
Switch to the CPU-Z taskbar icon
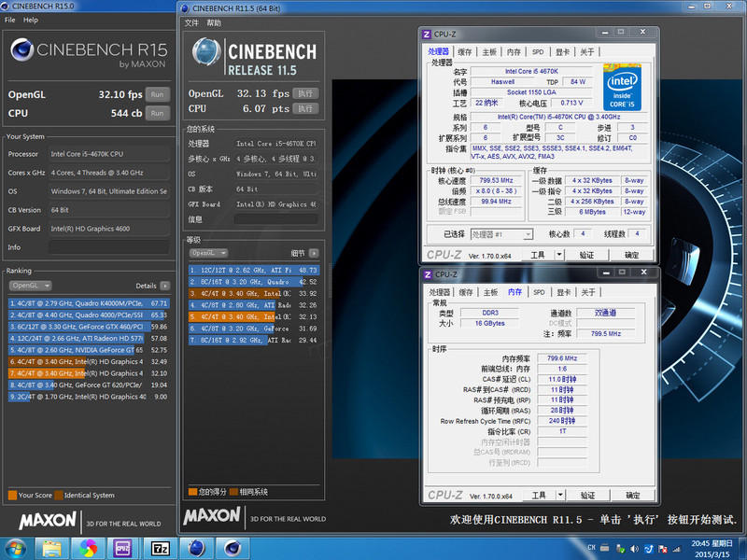coord(123,547)
